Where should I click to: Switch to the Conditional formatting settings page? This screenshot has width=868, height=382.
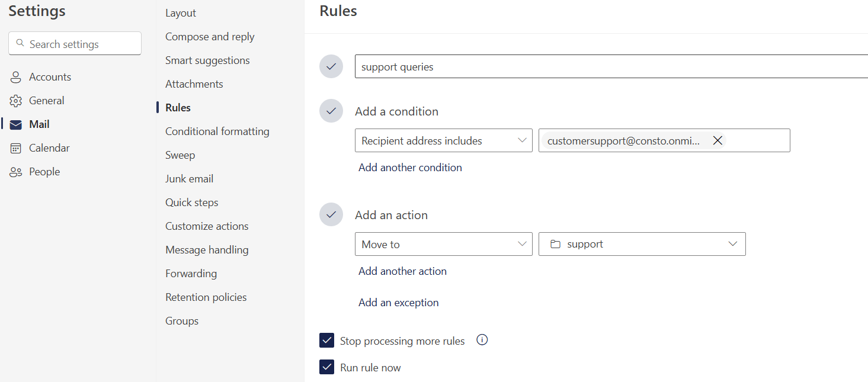[217, 131]
